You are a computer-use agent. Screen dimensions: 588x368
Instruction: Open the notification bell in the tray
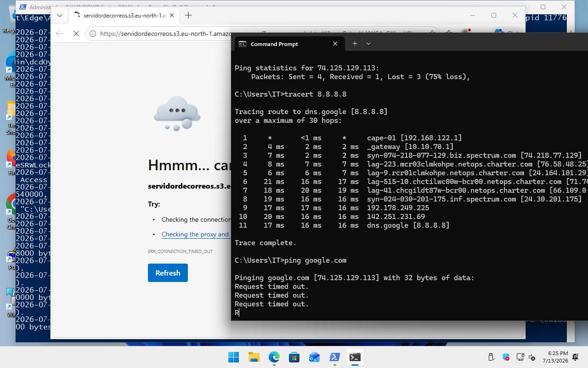(x=576, y=357)
